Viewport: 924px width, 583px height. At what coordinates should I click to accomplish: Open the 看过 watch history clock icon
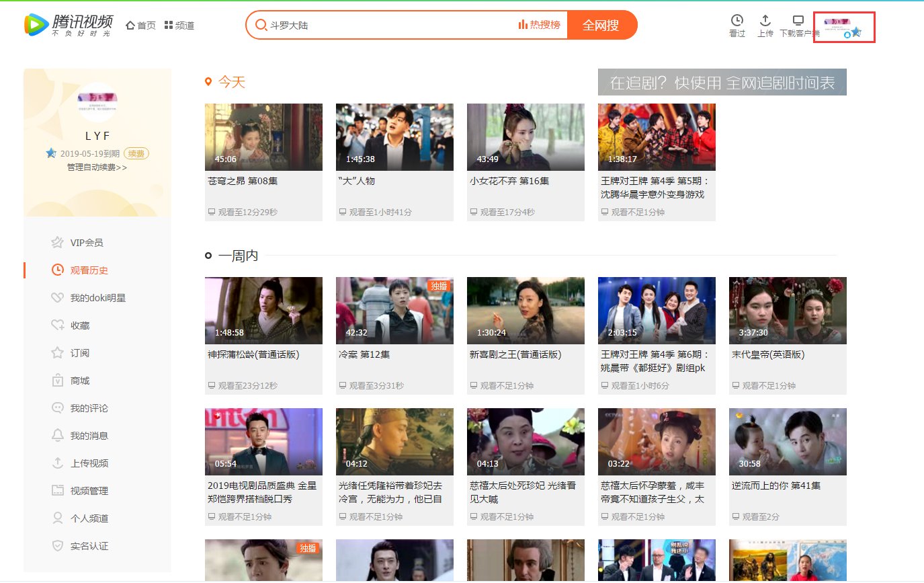point(737,21)
